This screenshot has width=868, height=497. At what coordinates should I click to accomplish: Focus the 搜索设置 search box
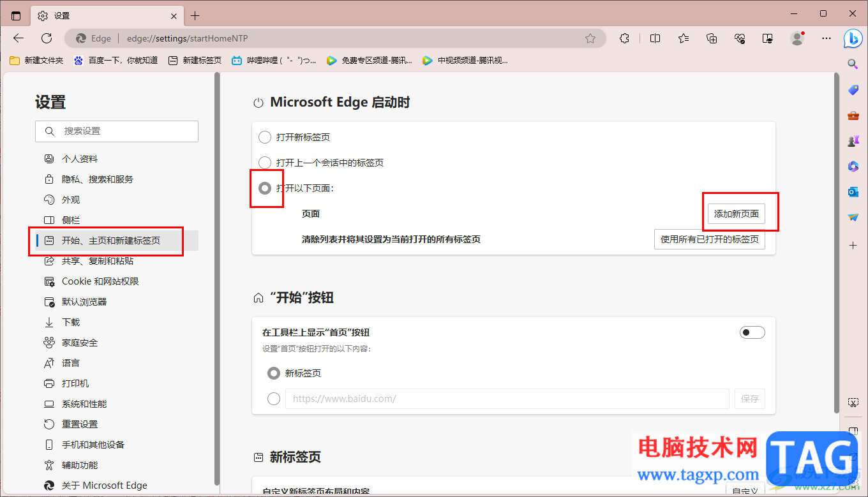coord(117,131)
